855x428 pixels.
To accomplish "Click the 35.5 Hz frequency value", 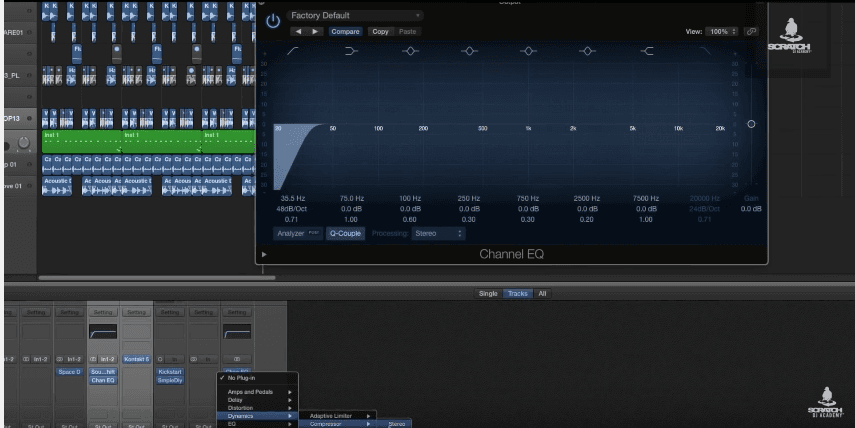I will click(292, 198).
